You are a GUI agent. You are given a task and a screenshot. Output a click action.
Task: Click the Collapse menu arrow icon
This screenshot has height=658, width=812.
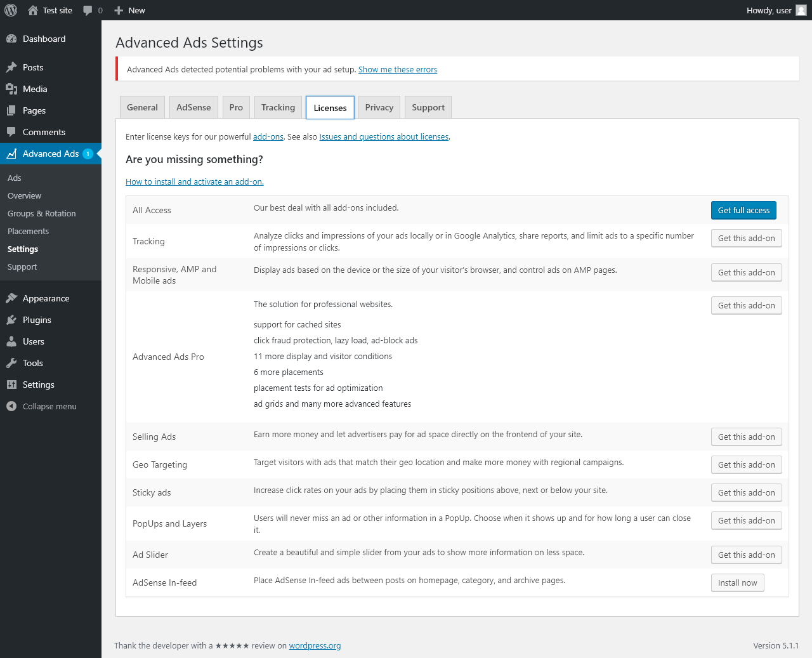click(x=11, y=406)
